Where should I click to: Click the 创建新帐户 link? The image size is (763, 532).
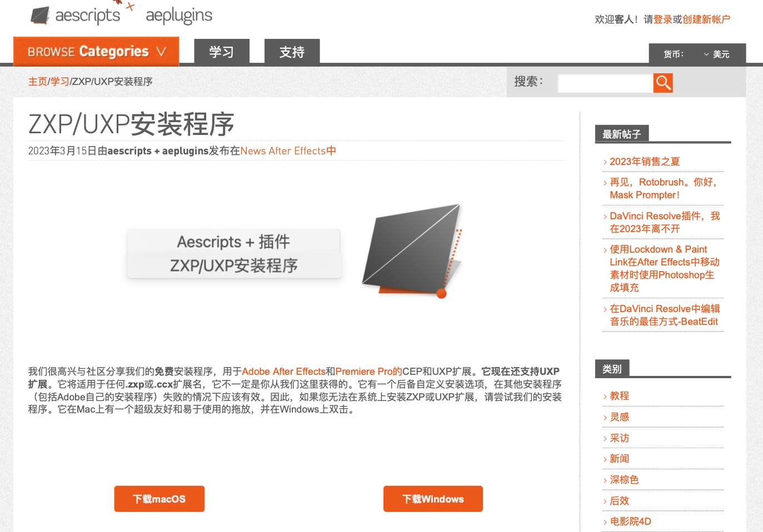coord(706,19)
